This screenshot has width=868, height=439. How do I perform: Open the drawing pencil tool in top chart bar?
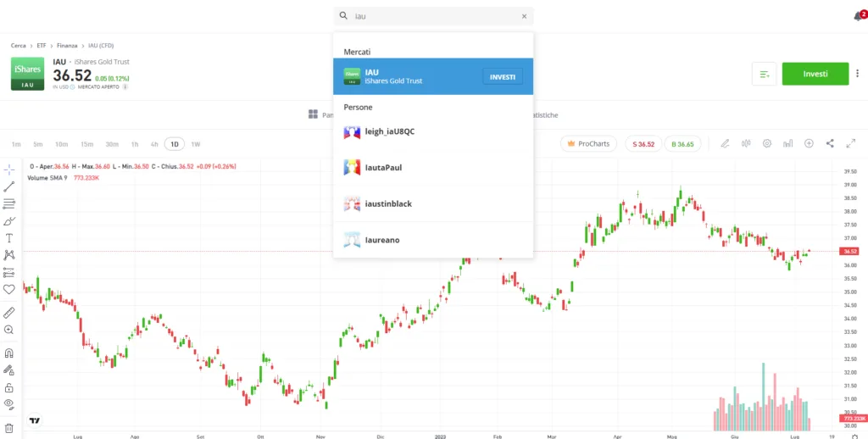(x=725, y=144)
